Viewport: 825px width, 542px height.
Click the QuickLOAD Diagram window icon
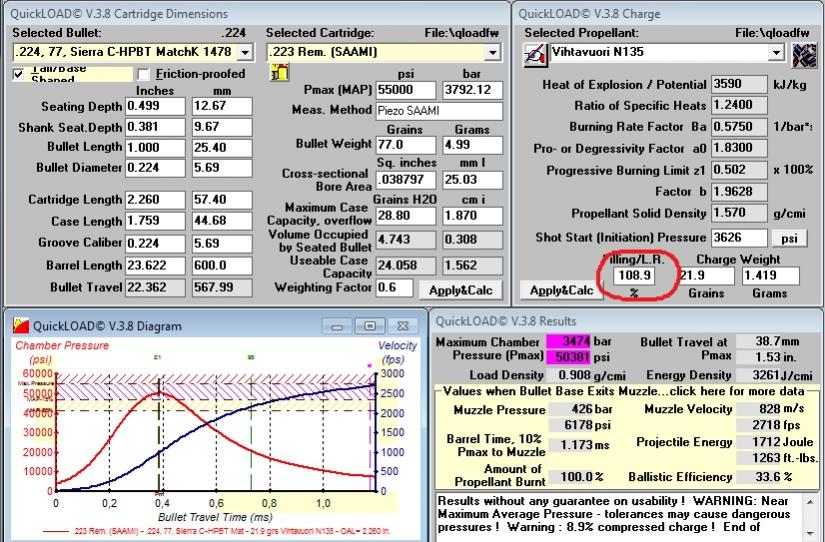point(21,325)
